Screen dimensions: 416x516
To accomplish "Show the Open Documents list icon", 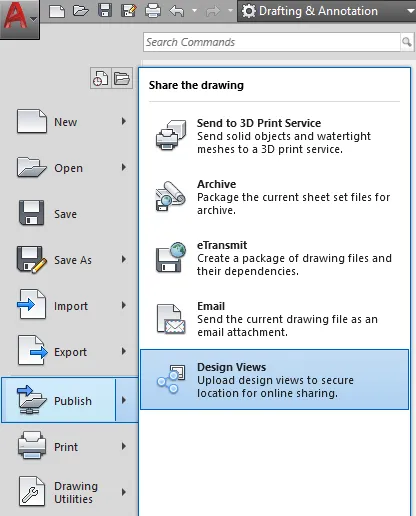I will click(x=122, y=79).
